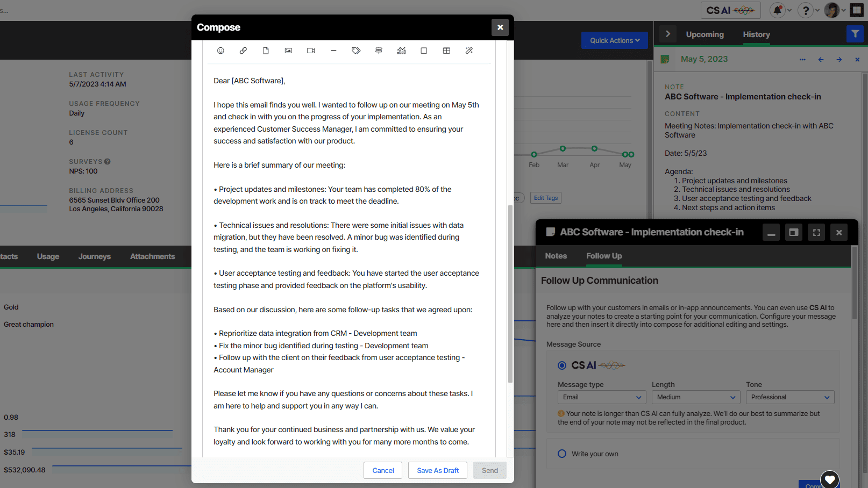Viewport: 868px width, 488px height.
Task: Use the AI magic wand tool
Action: pyautogui.click(x=469, y=50)
